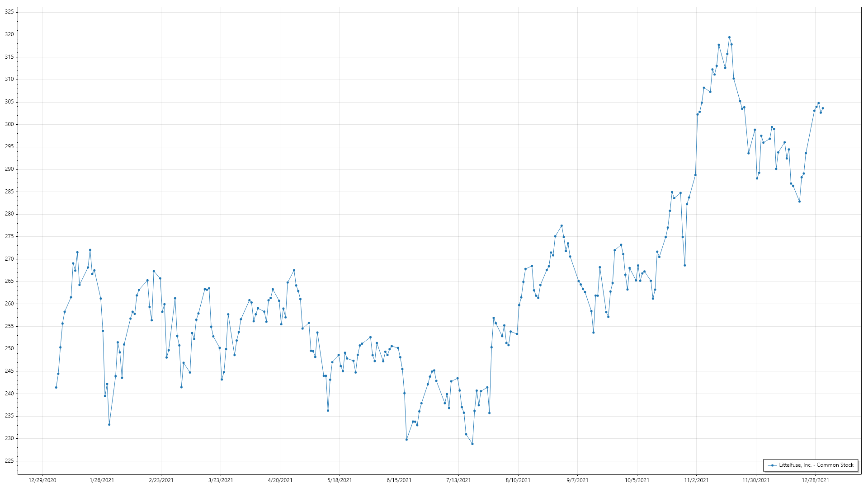Click the 11/2/2021 x-axis date label
The height and width of the screenshot is (488, 868).
[x=696, y=480]
